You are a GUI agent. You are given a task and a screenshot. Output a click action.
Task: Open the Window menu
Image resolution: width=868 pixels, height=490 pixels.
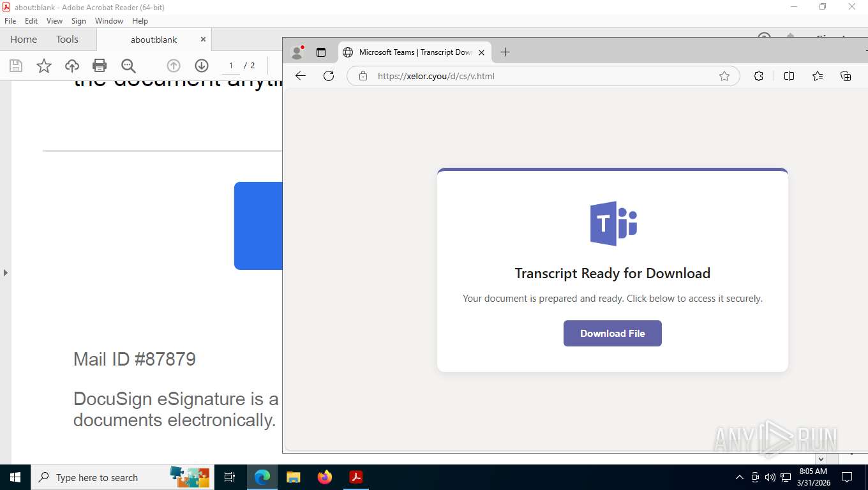109,21
